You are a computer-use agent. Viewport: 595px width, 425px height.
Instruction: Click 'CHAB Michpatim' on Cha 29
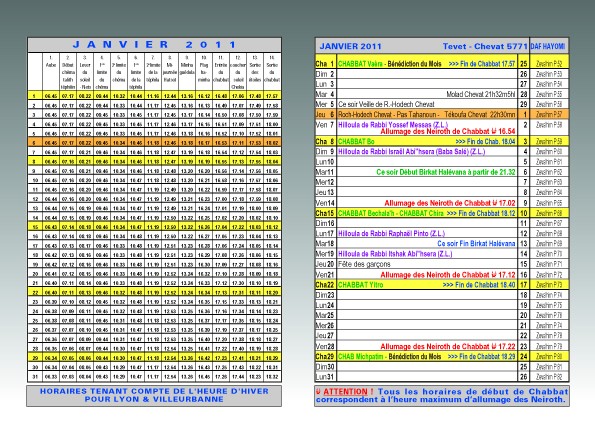click(x=360, y=357)
